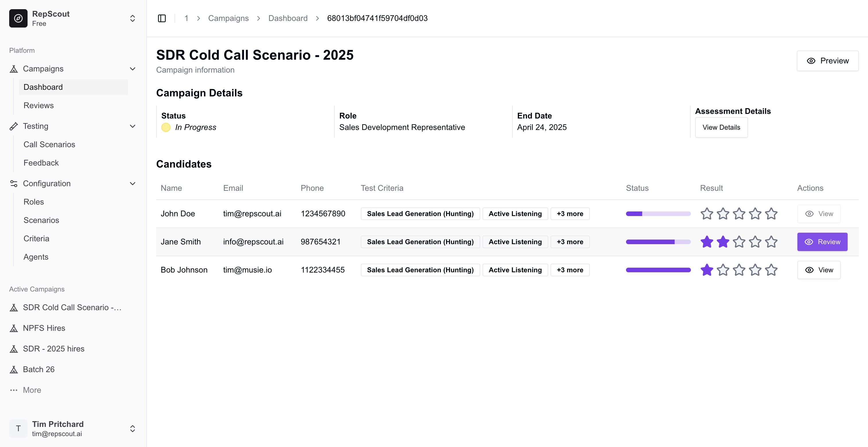Click Bob Johnson's fifth rating star
868x447 pixels.
click(x=771, y=270)
